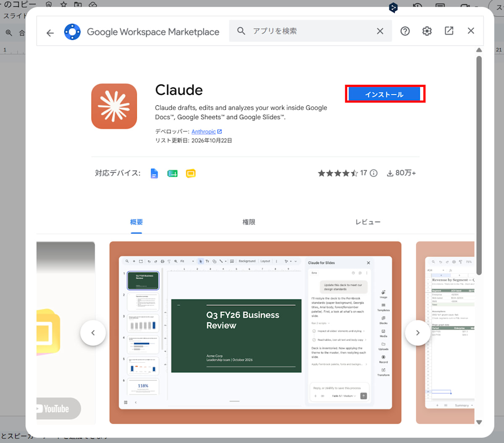Select the 概要 tab
The width and height of the screenshot is (504, 443).
click(x=136, y=222)
